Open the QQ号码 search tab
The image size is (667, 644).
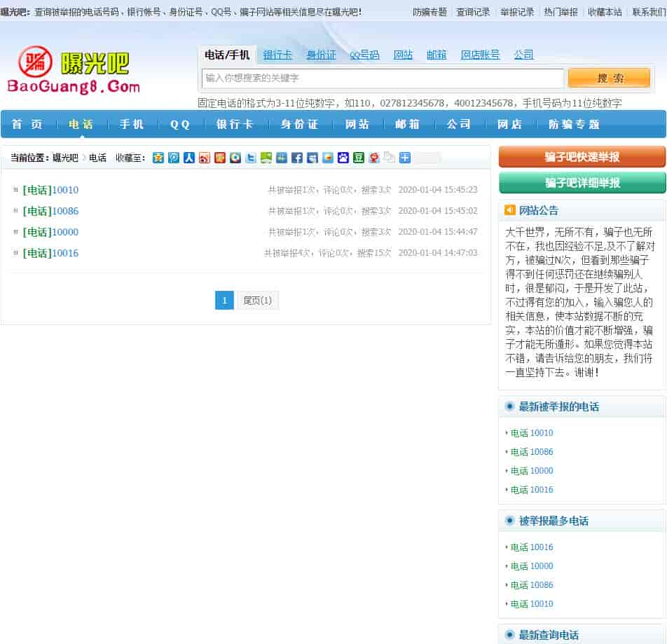coord(364,55)
